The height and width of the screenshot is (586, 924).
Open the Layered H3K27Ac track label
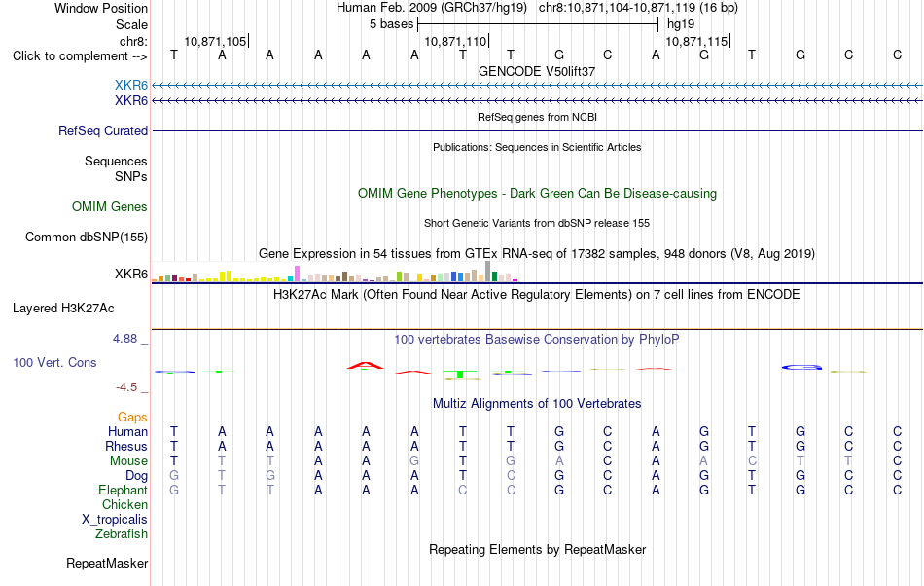[63, 309]
